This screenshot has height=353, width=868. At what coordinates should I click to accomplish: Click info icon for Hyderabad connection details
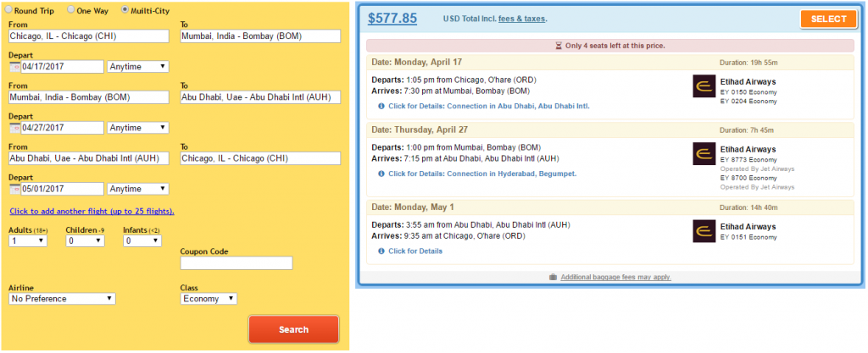[x=381, y=174]
